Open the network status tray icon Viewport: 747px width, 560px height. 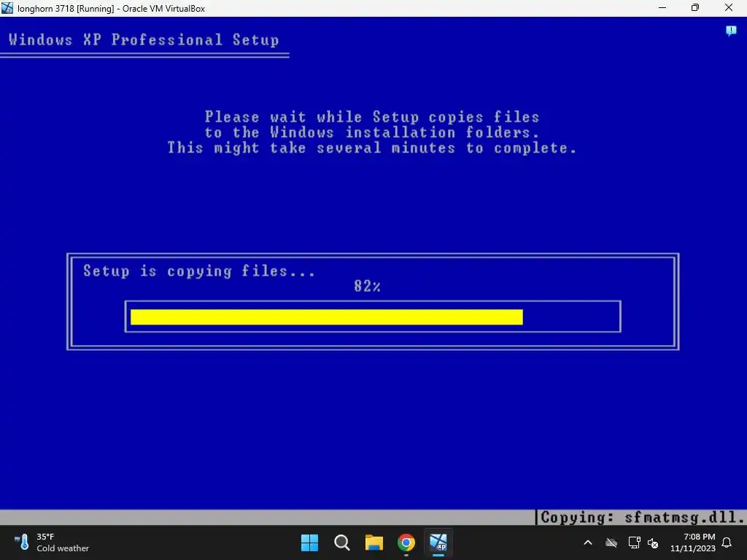point(634,542)
